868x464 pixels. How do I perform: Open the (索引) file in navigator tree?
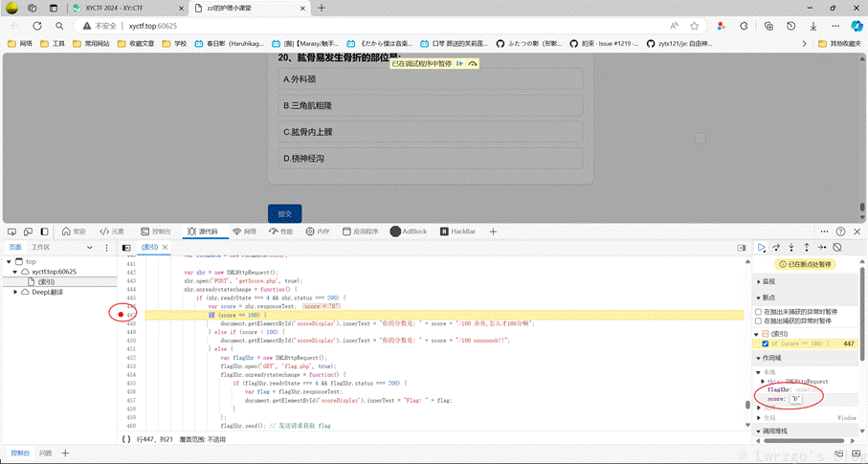45,282
